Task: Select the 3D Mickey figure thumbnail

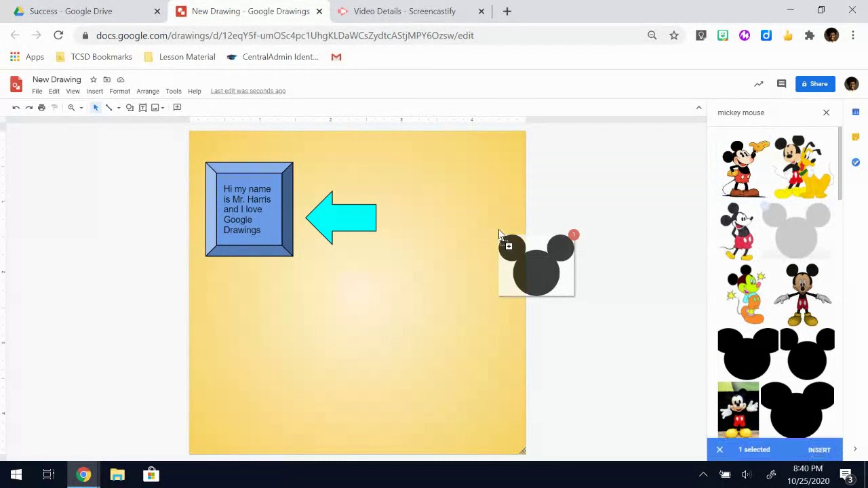Action: coord(803,295)
